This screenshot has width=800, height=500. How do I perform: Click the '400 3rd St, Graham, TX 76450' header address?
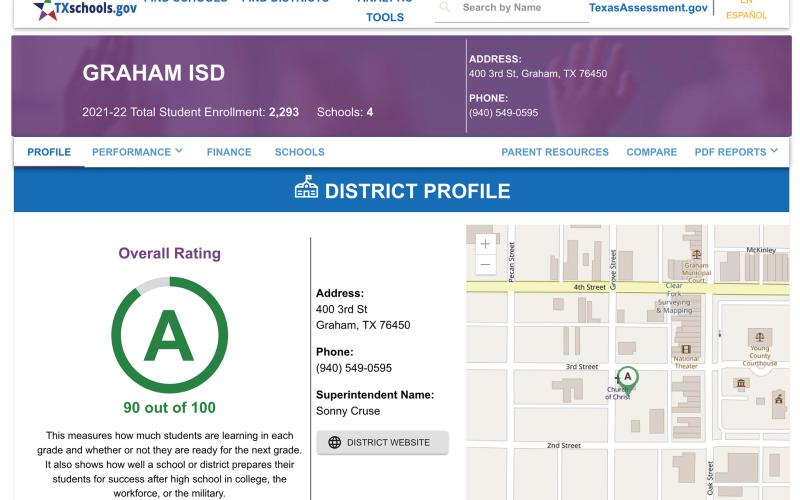point(538,73)
